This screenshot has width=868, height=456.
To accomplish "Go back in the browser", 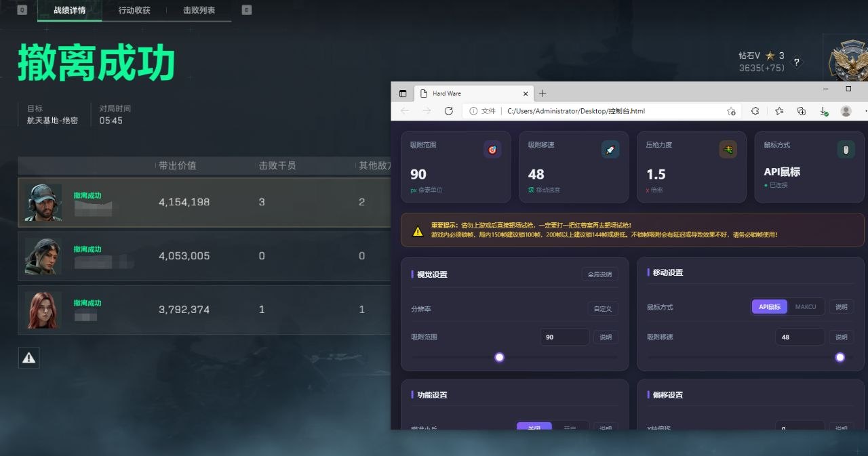I will tap(405, 111).
